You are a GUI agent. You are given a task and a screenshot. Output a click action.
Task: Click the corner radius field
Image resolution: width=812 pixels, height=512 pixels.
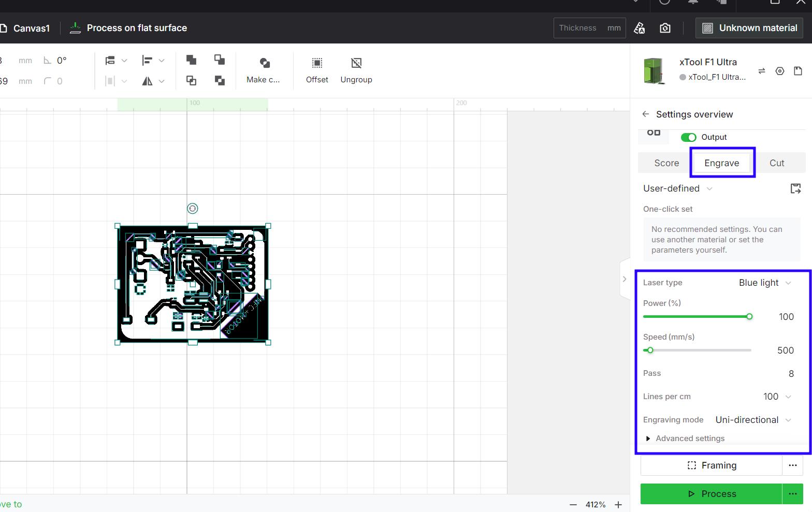[x=60, y=81]
